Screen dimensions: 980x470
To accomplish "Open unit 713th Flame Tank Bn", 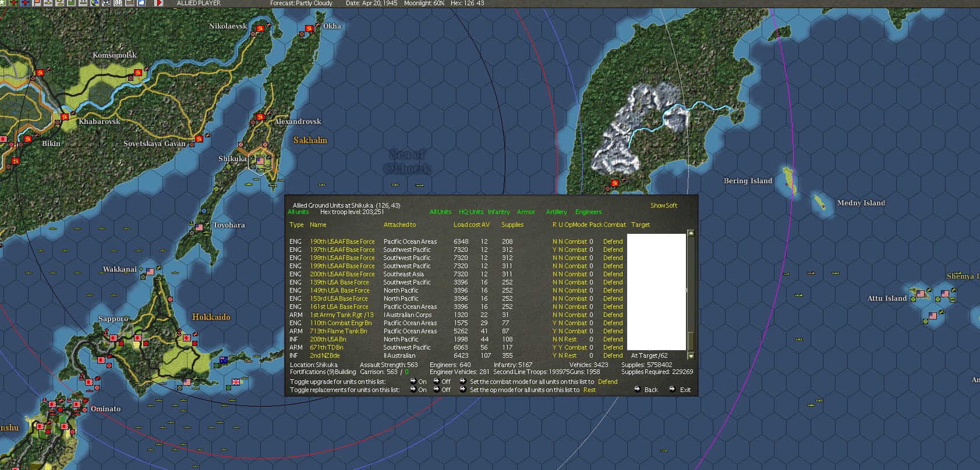I will tap(338, 331).
